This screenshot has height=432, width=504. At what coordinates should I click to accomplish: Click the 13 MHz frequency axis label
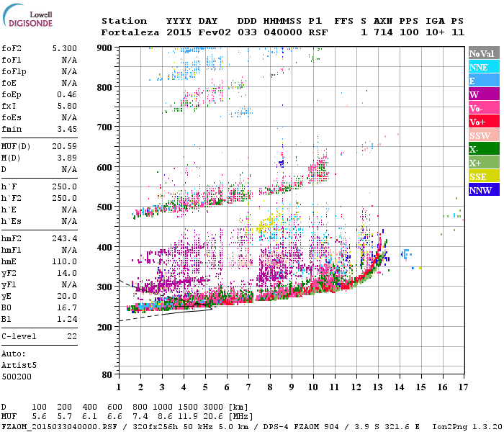point(378,387)
